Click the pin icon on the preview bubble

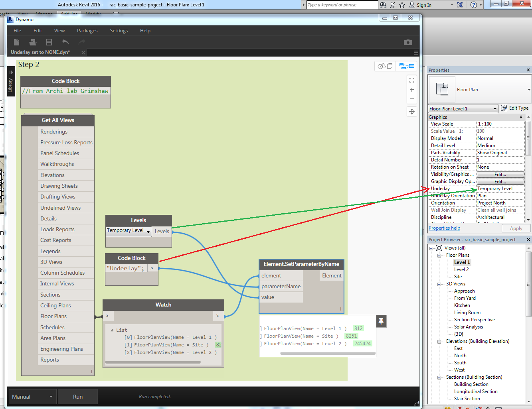pos(381,321)
